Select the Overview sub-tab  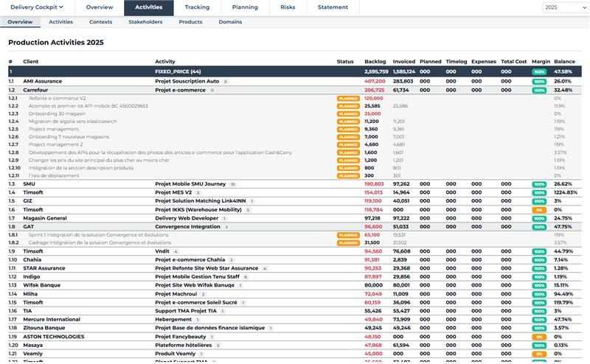[20, 22]
